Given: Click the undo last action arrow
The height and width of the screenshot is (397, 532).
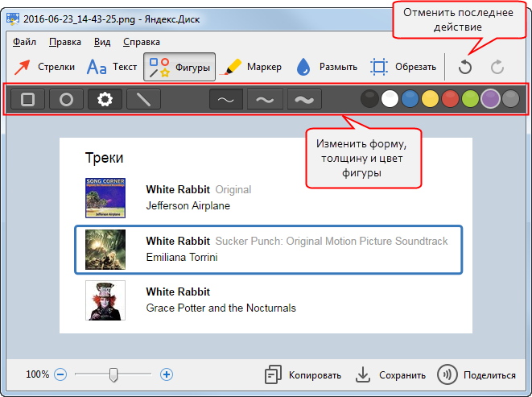Looking at the screenshot, I should [x=464, y=68].
